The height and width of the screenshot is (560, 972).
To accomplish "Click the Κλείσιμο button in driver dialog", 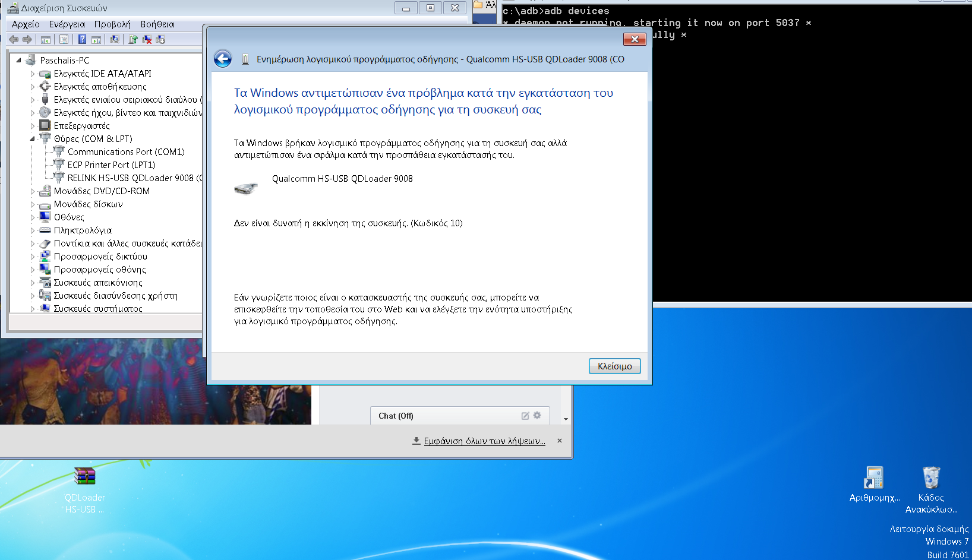I will pyautogui.click(x=615, y=366).
